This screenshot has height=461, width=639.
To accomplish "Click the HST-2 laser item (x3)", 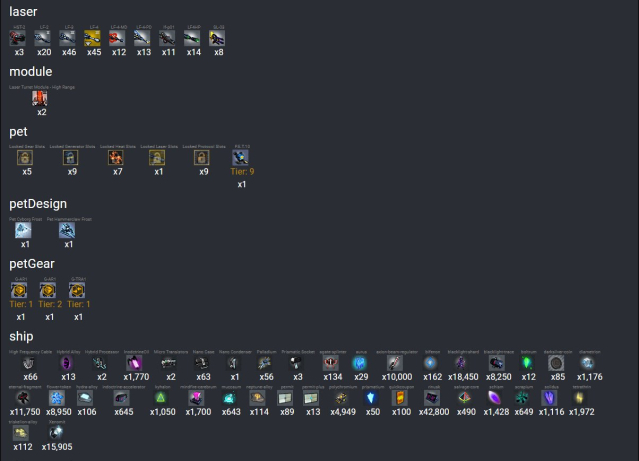I will point(18,38).
